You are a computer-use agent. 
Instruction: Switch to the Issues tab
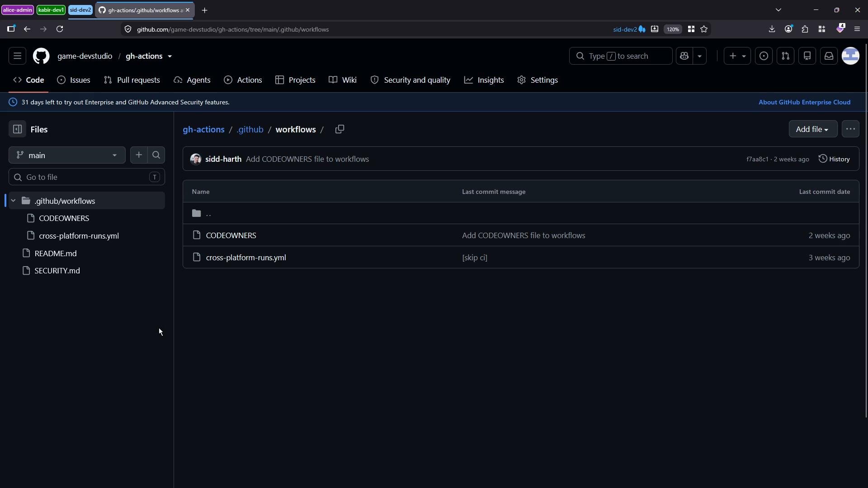74,80
